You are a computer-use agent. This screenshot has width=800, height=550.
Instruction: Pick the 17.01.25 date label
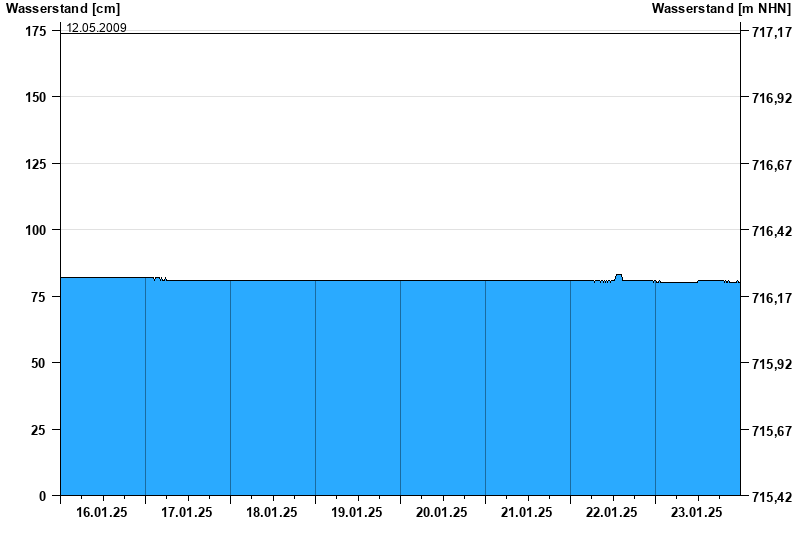point(187,512)
